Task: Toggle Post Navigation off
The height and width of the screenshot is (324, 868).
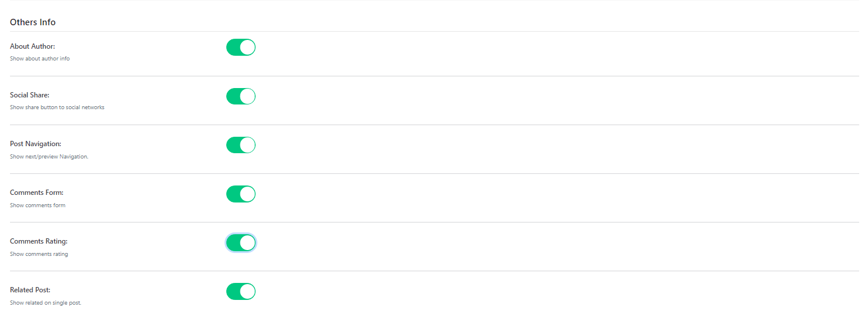Action: point(241,145)
